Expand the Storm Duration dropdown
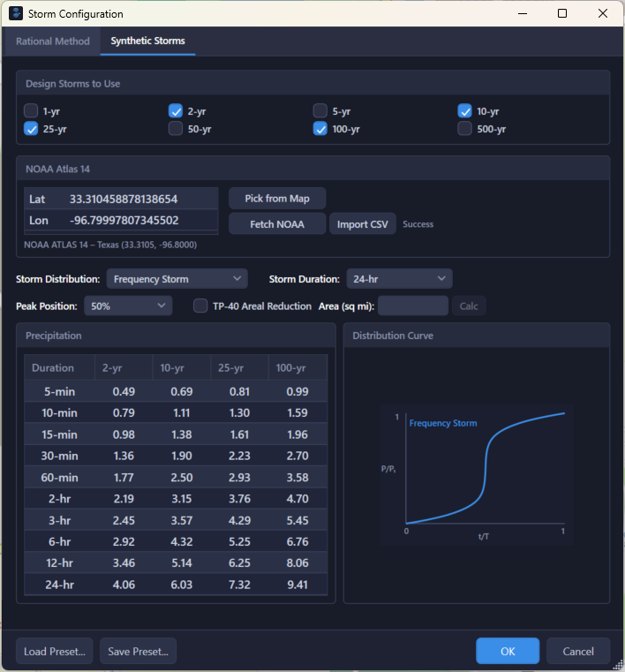 pyautogui.click(x=399, y=279)
